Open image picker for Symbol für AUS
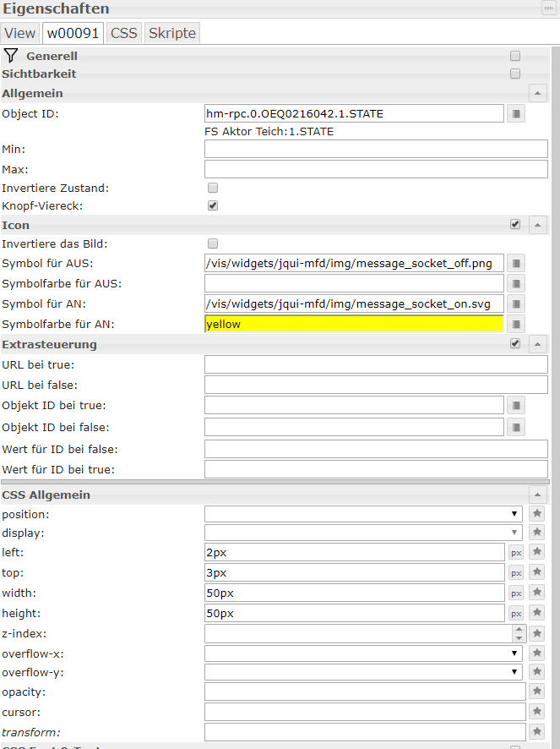Image resolution: width=560 pixels, height=749 pixels. [515, 263]
